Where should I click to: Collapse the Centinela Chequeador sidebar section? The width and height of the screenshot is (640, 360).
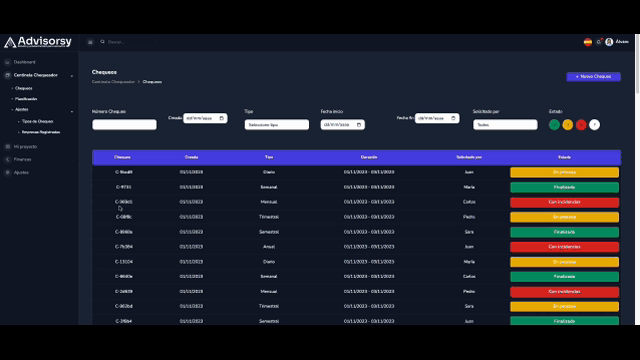(x=72, y=76)
